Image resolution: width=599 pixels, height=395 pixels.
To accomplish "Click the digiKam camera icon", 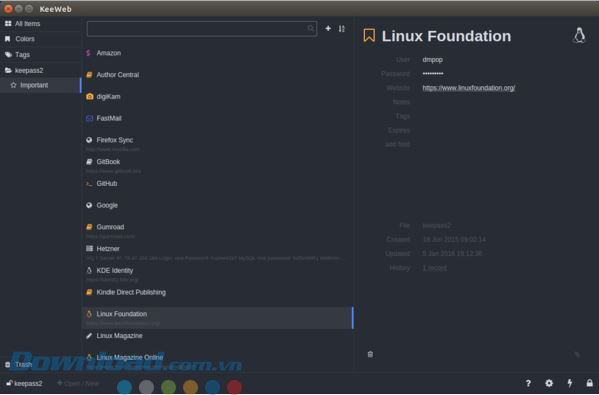I will coord(89,97).
